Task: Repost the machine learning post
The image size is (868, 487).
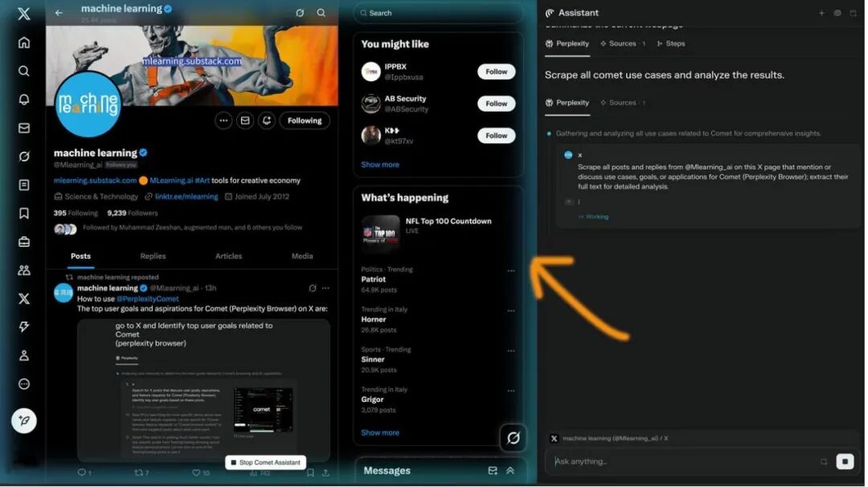Action: pyautogui.click(x=141, y=473)
